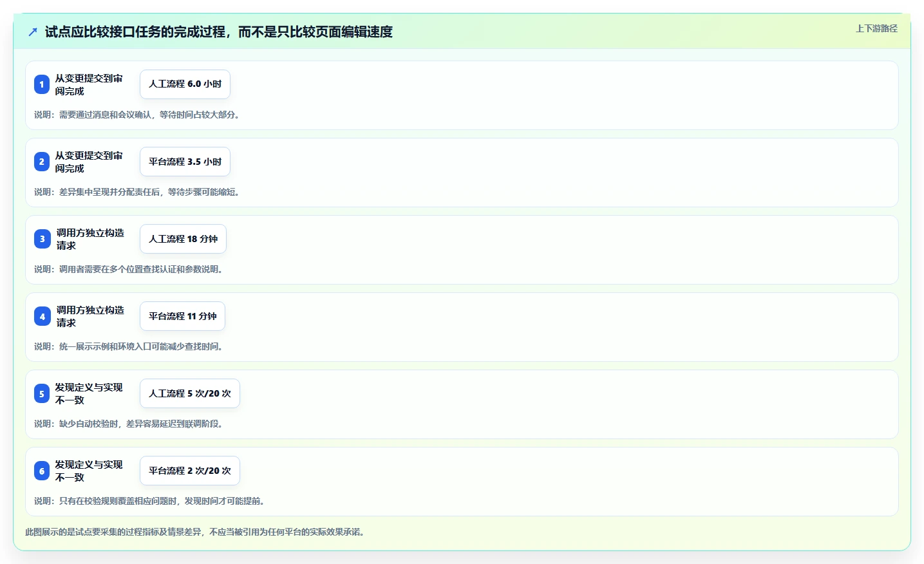Click 调用方独立构造请求 label in card 3

point(90,239)
